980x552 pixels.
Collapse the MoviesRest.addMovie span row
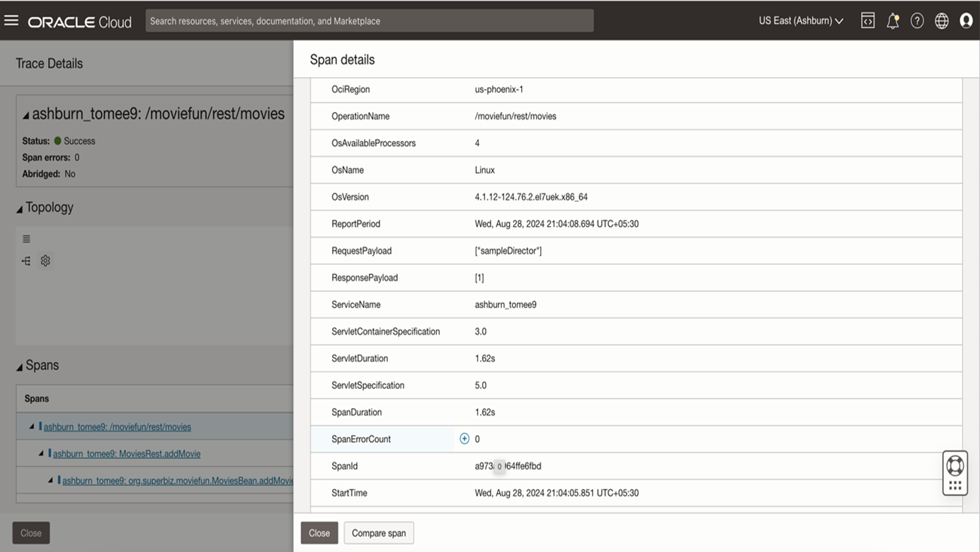pos(41,454)
